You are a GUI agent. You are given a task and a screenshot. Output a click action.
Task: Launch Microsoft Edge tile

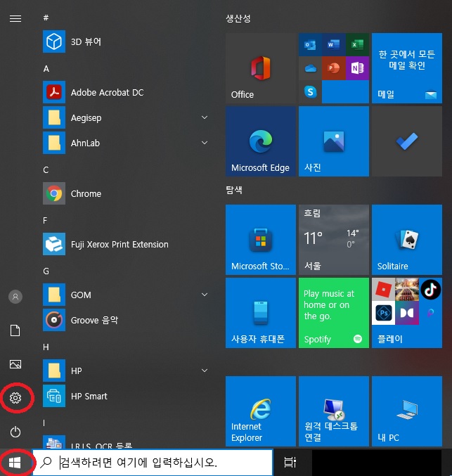pyautogui.click(x=261, y=141)
